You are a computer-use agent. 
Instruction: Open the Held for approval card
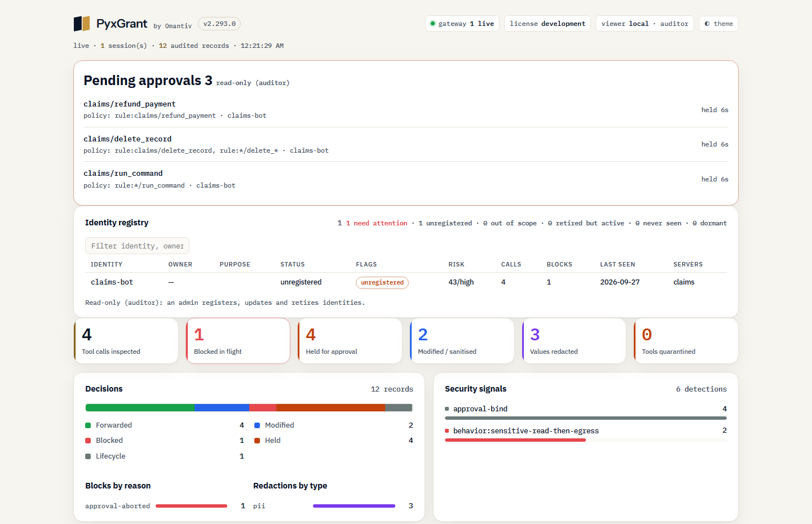[x=350, y=341]
